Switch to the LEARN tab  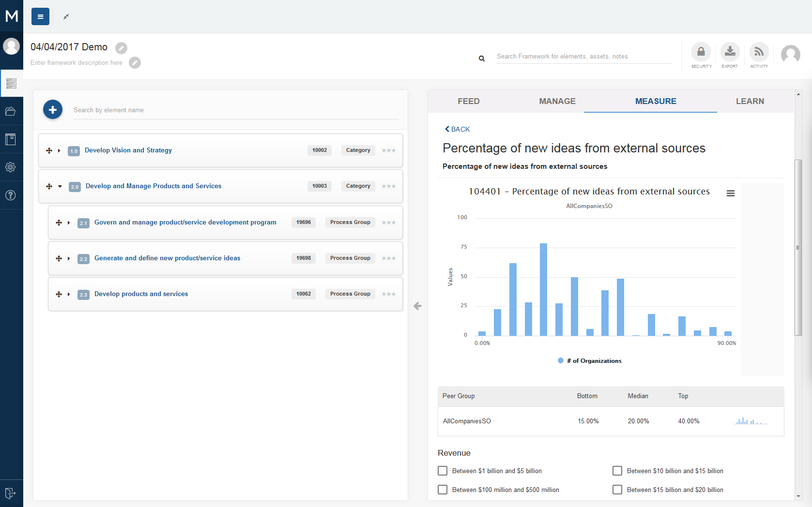pyautogui.click(x=750, y=101)
